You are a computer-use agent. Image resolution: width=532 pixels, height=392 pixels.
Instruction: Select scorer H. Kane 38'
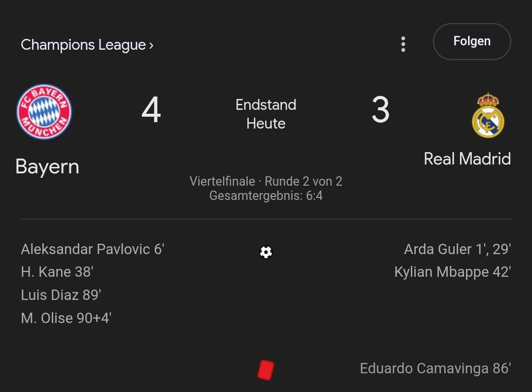click(57, 272)
